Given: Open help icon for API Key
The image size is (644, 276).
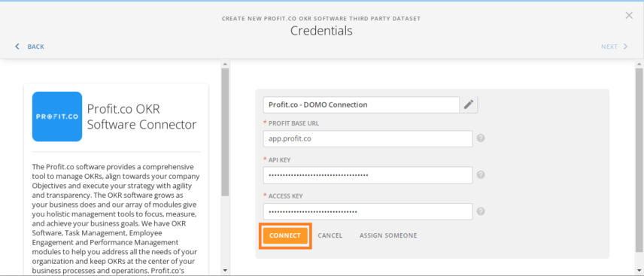Looking at the screenshot, I should point(481,175).
